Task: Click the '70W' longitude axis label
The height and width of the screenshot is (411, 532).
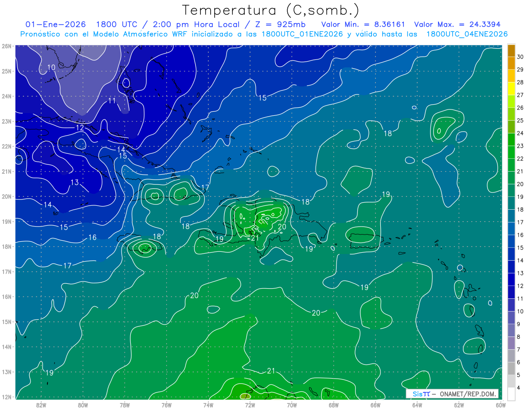Action: (x=292, y=405)
